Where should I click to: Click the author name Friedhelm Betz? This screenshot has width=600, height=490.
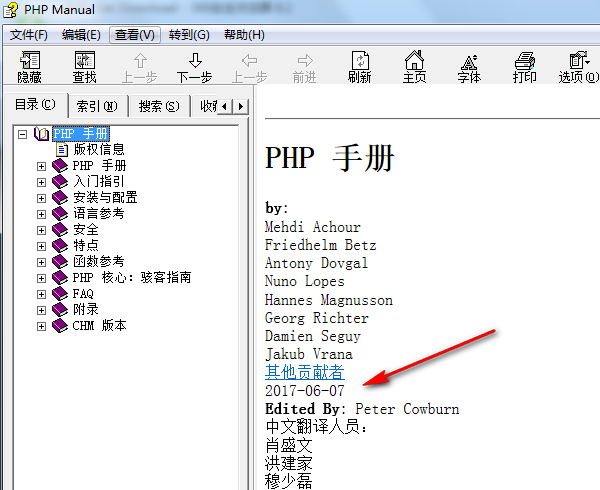(x=321, y=245)
